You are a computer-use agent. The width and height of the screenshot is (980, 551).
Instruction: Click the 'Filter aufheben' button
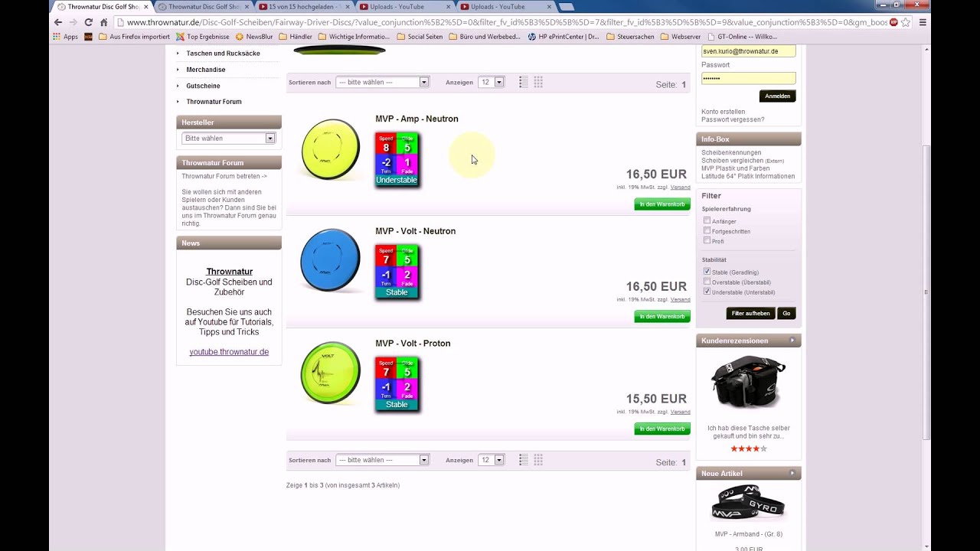(x=750, y=314)
